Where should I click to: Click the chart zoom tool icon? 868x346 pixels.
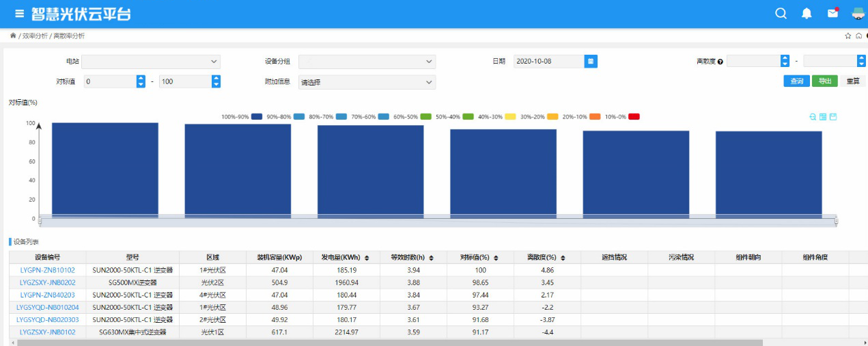pos(813,117)
